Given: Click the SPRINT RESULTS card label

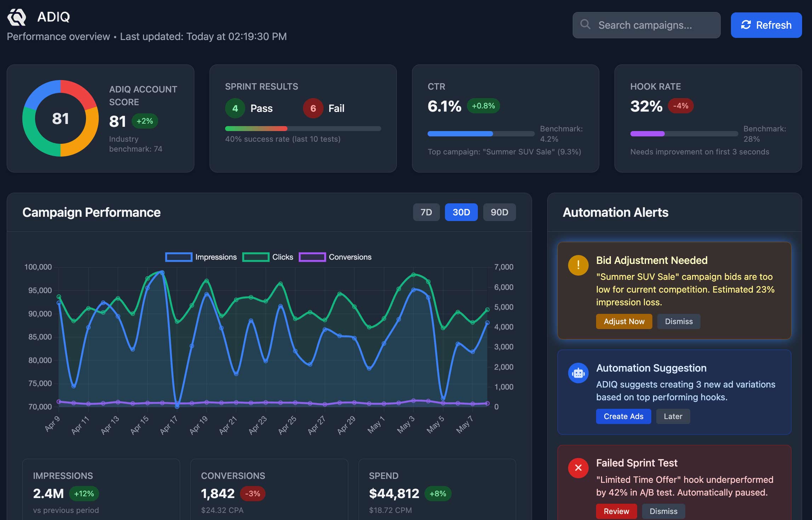Looking at the screenshot, I should 262,86.
